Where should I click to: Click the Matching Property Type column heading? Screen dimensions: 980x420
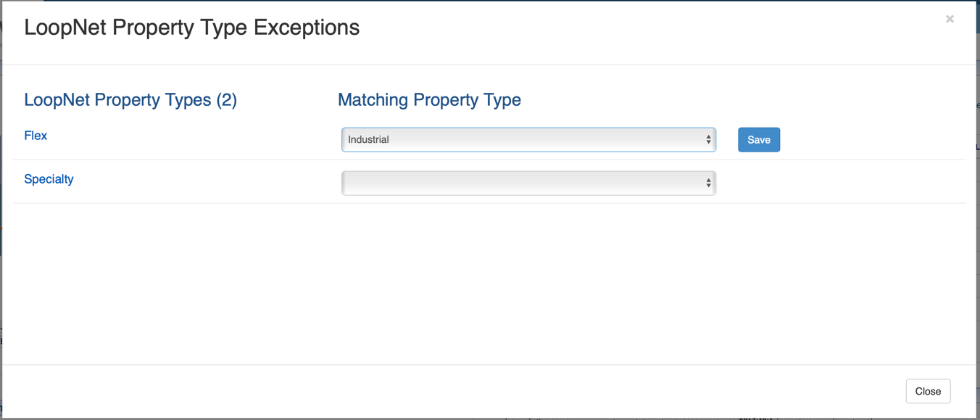click(x=429, y=100)
